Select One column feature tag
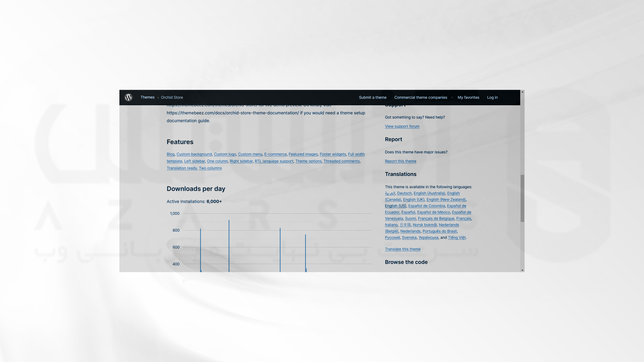 click(217, 161)
